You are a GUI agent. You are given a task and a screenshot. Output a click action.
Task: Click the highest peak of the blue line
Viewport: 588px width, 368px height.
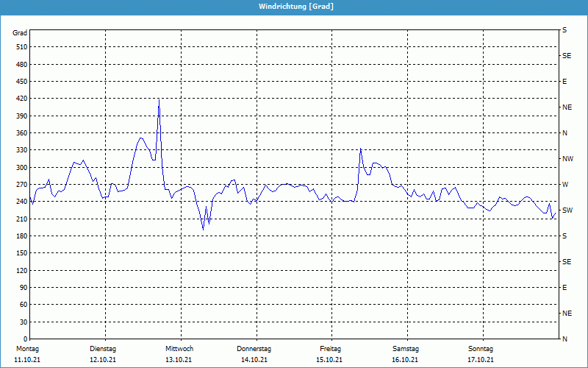coord(159,99)
